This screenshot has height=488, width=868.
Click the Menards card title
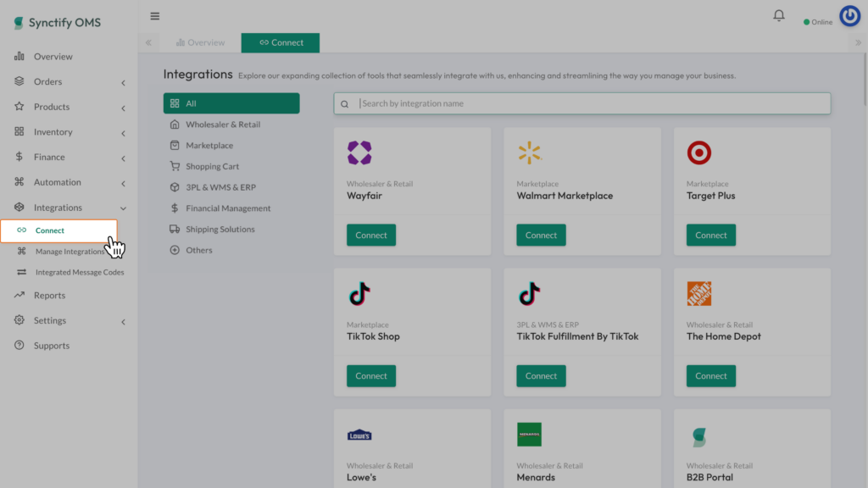[536, 477]
